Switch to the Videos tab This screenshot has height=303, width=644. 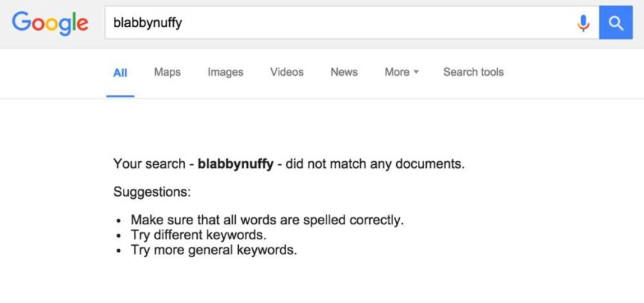tap(287, 72)
